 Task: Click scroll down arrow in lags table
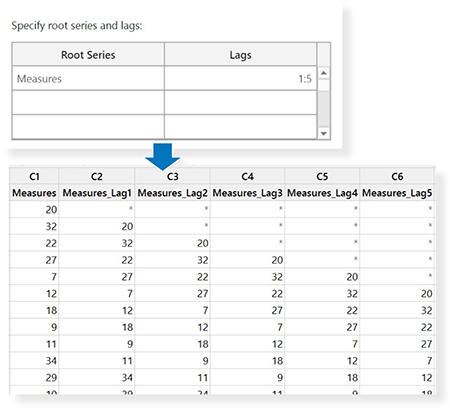(x=324, y=133)
